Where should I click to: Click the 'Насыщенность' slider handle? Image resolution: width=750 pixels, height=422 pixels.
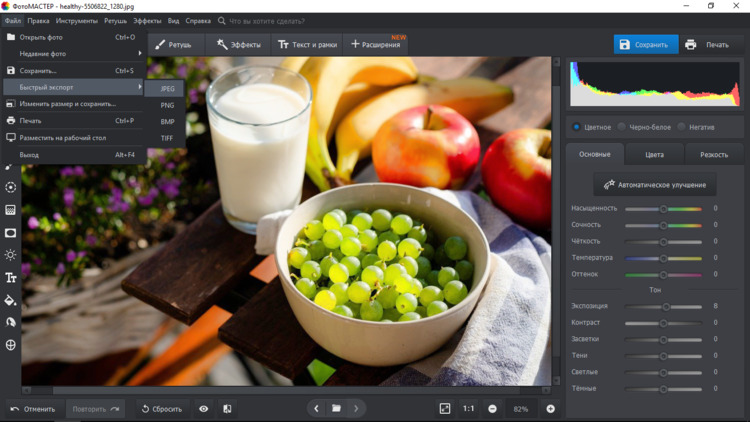663,209
